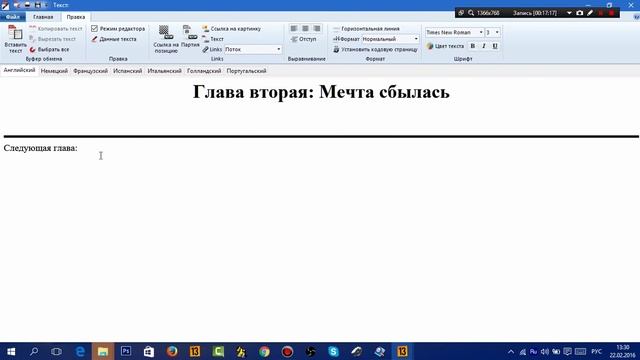
Task: Open the taskbar clock and date
Action: [623, 351]
